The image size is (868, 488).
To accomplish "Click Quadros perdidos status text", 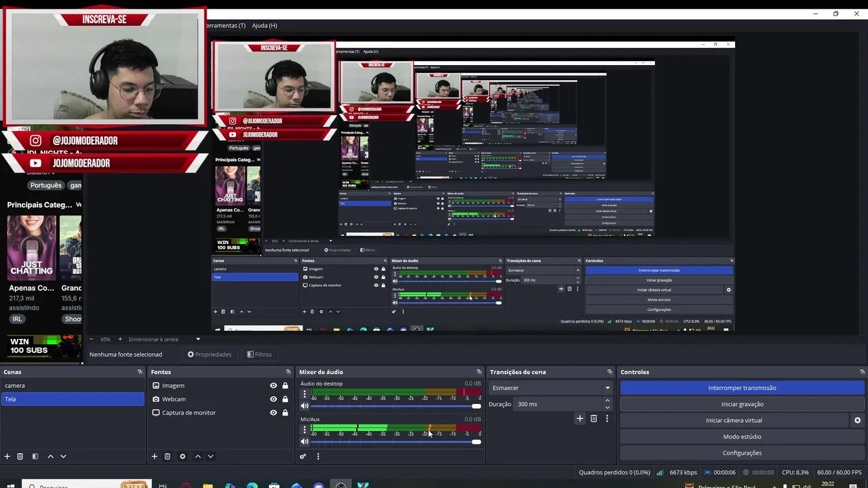I will point(614,472).
